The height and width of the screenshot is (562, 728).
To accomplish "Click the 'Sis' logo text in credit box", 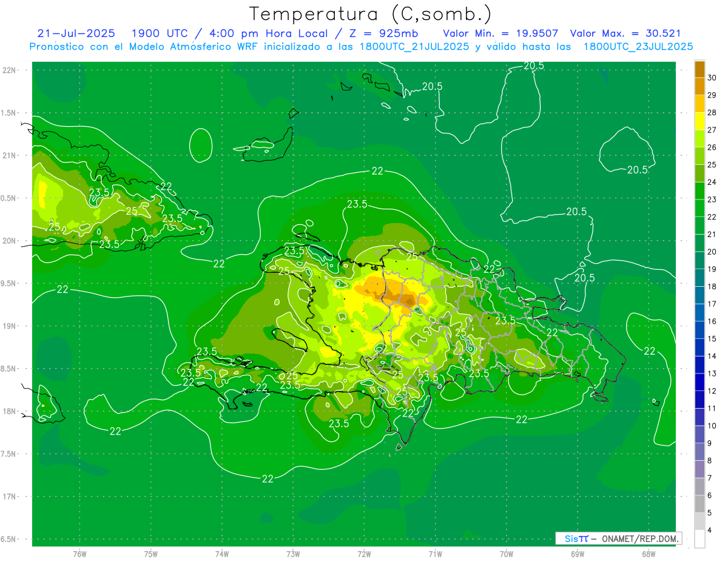I will 571,538.
